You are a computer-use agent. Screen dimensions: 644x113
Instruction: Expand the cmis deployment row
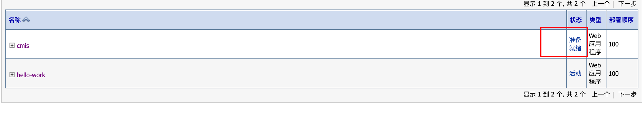click(x=12, y=45)
